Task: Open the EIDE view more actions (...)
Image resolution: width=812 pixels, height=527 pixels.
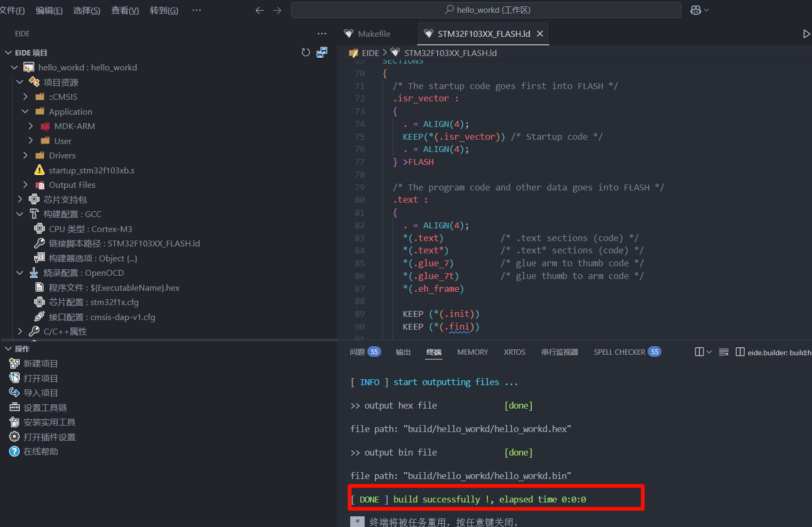Action: 322,34
